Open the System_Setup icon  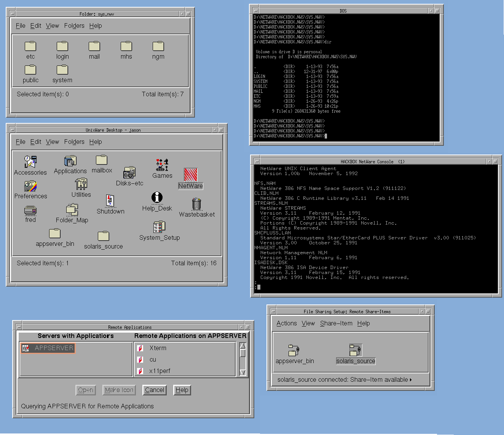(159, 227)
